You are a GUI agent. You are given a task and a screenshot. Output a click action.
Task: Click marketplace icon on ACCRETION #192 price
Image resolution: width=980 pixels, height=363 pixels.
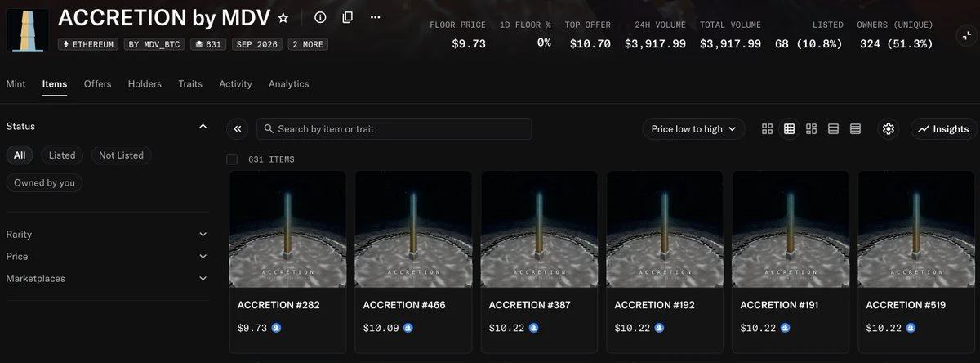coord(659,328)
